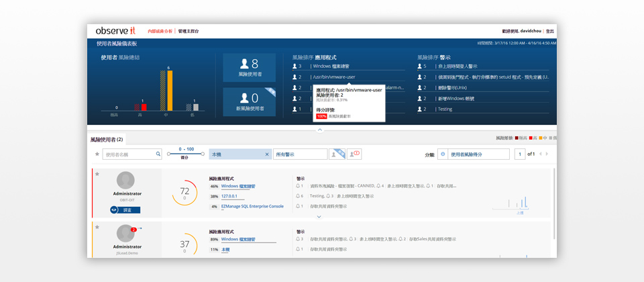Click the observe it logo
Viewport: 644px width, 282px height.
pos(116,32)
